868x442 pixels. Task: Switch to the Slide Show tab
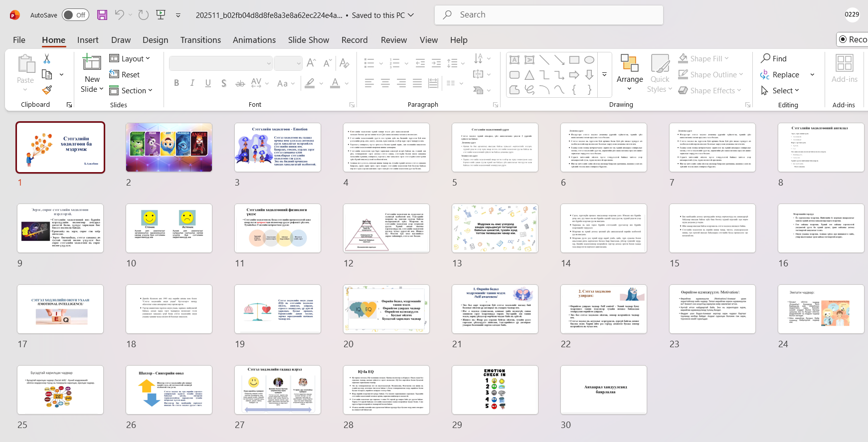click(x=308, y=40)
